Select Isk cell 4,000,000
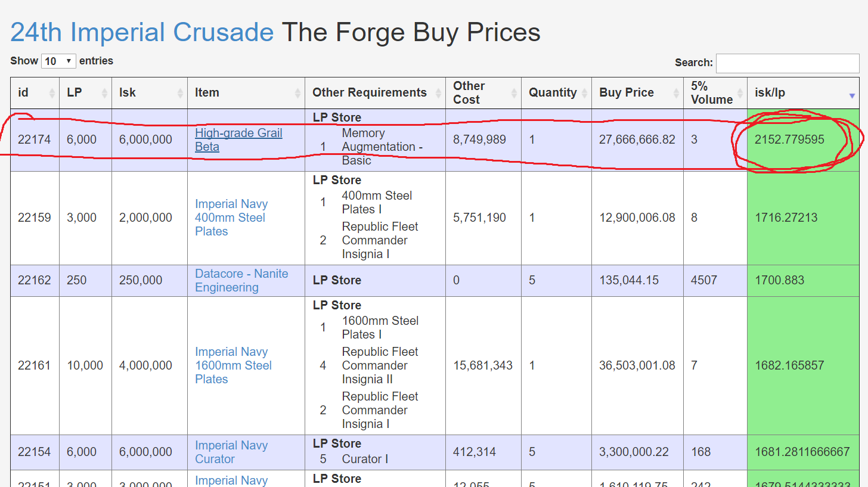The image size is (868, 487). coord(145,365)
